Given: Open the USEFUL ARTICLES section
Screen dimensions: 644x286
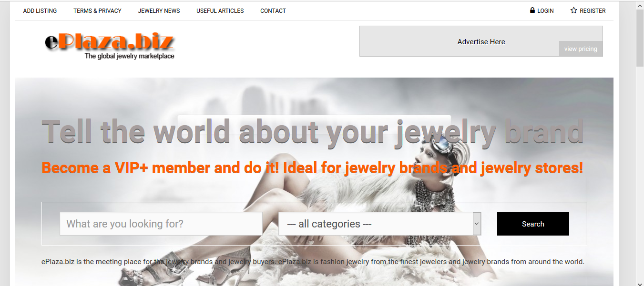Looking at the screenshot, I should pos(220,10).
